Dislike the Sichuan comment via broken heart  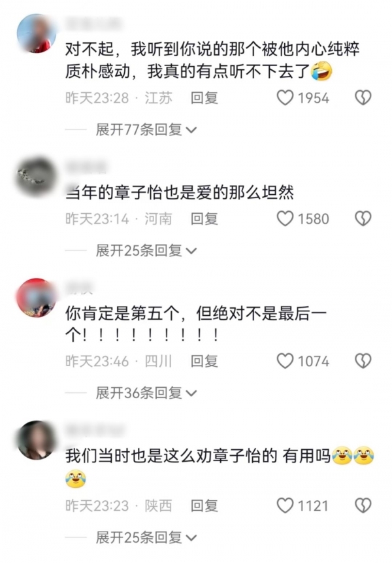pos(363,361)
